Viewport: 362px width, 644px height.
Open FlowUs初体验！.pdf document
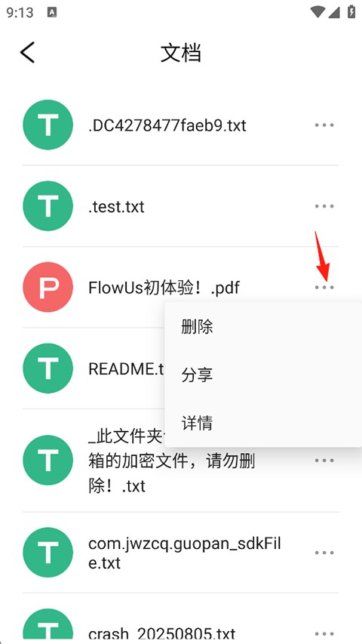(x=164, y=288)
